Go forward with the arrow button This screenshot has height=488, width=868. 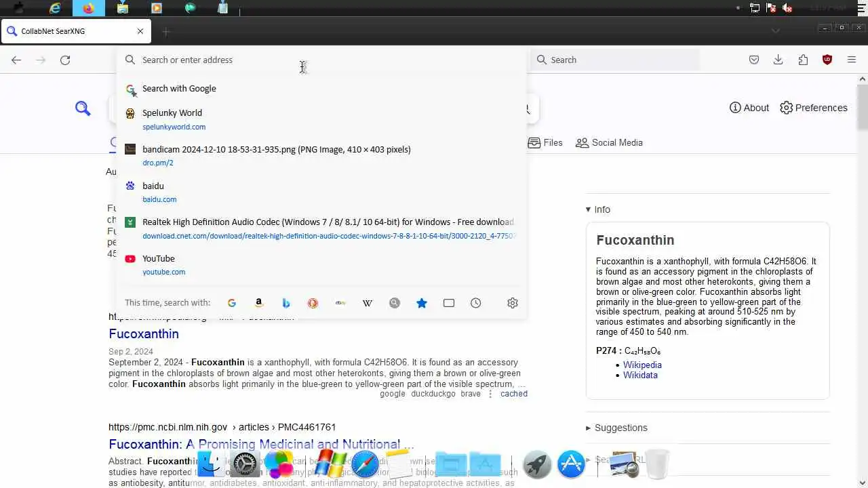coord(41,60)
